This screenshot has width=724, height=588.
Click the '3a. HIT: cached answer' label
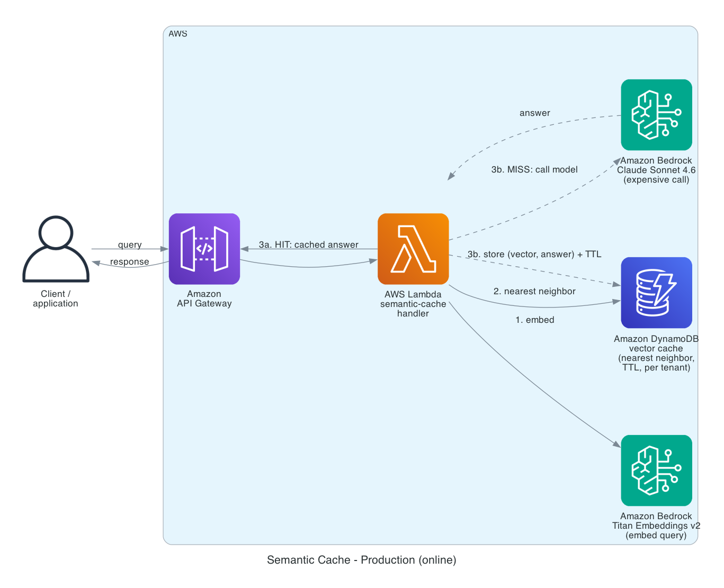(309, 245)
